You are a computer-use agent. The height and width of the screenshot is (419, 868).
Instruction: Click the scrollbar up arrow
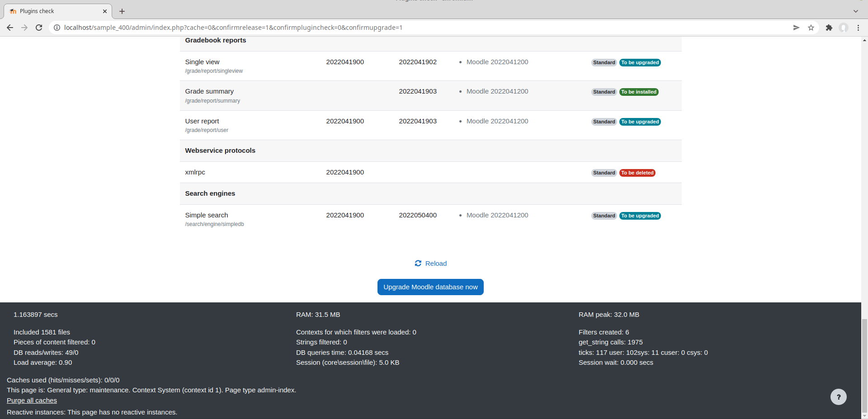click(x=864, y=40)
